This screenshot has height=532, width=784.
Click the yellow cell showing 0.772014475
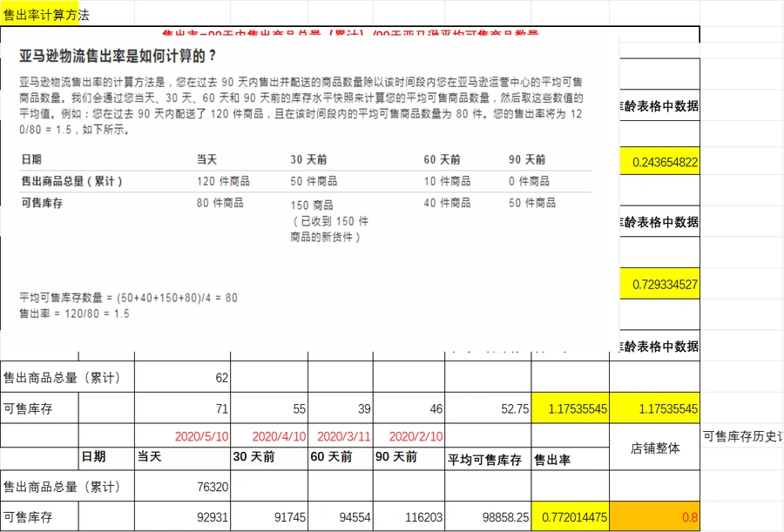[x=571, y=516]
